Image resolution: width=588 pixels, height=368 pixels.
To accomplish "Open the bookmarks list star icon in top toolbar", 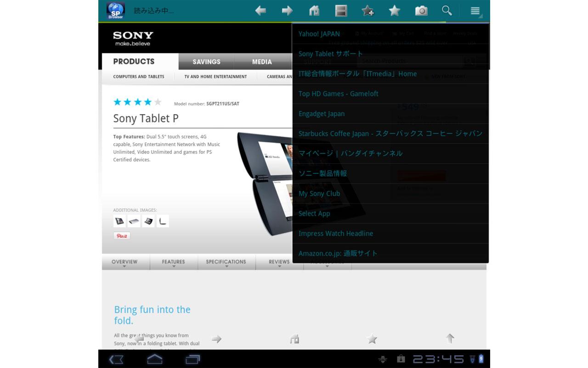I will [394, 11].
